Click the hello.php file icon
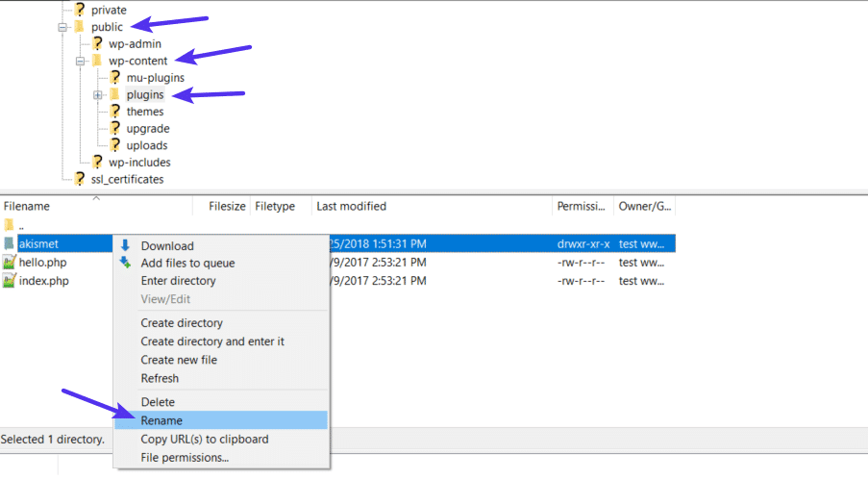Image resolution: width=868 pixels, height=480 pixels. pos(9,263)
